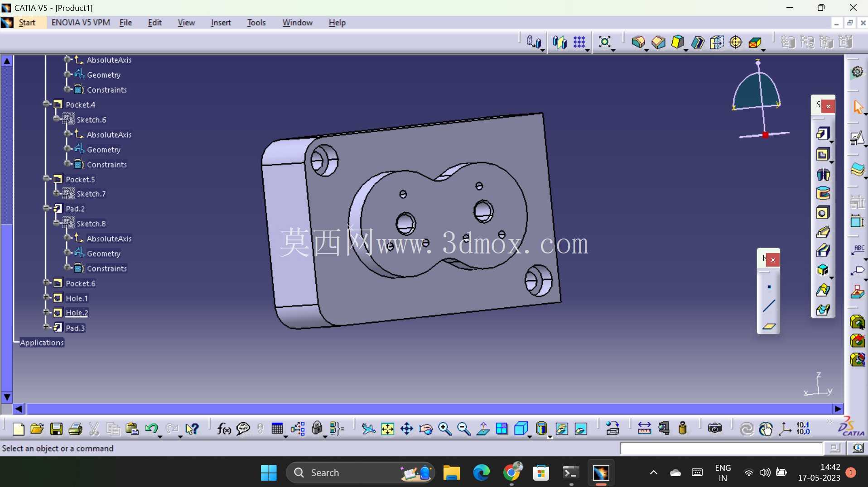Select Pocket.5 in the tree
Screen dimensions: 868x487
click(x=80, y=179)
